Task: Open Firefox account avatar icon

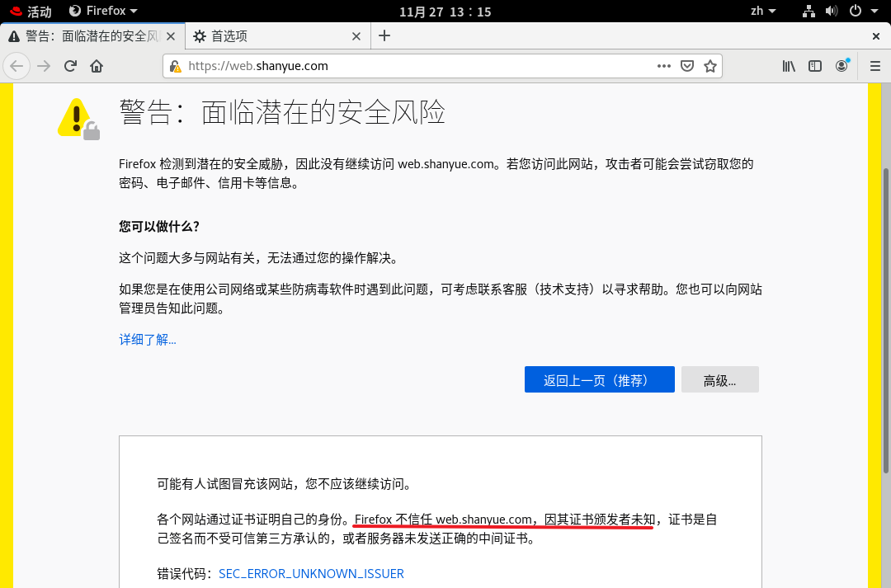Action: pos(841,66)
